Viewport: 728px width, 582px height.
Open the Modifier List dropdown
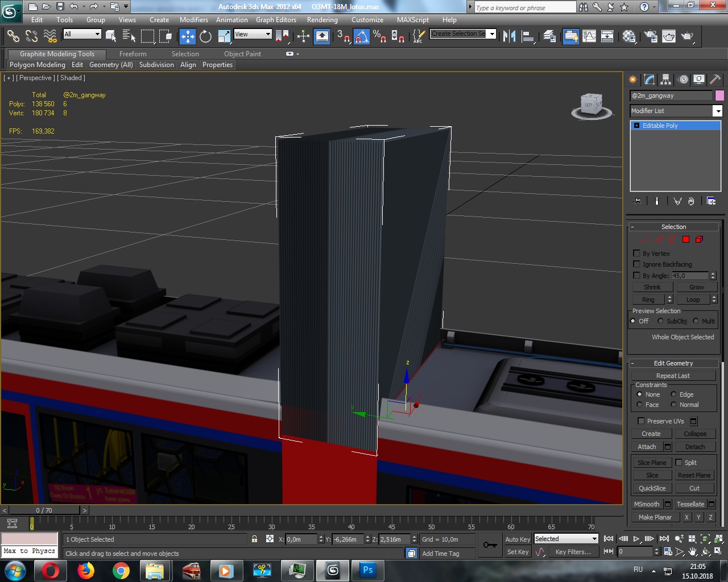tap(718, 111)
